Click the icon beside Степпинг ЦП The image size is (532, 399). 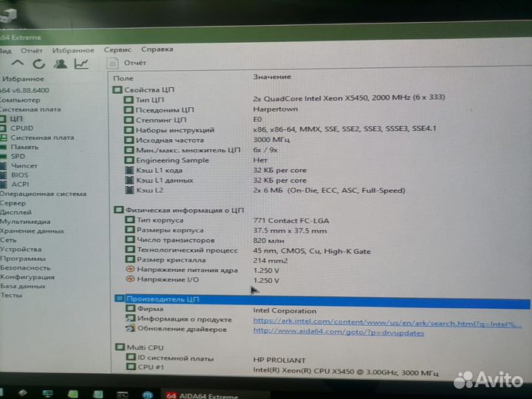pyautogui.click(x=129, y=120)
